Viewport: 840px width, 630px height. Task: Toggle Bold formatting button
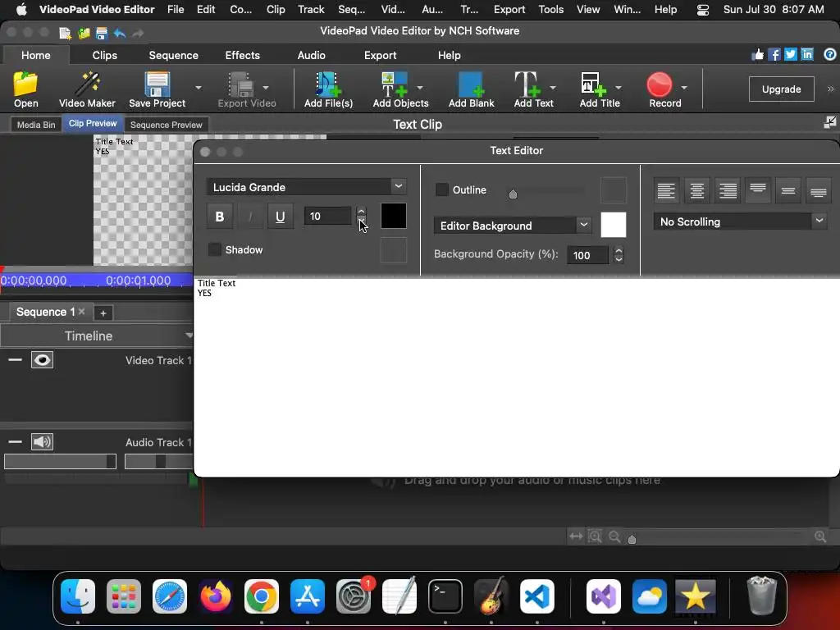click(220, 217)
